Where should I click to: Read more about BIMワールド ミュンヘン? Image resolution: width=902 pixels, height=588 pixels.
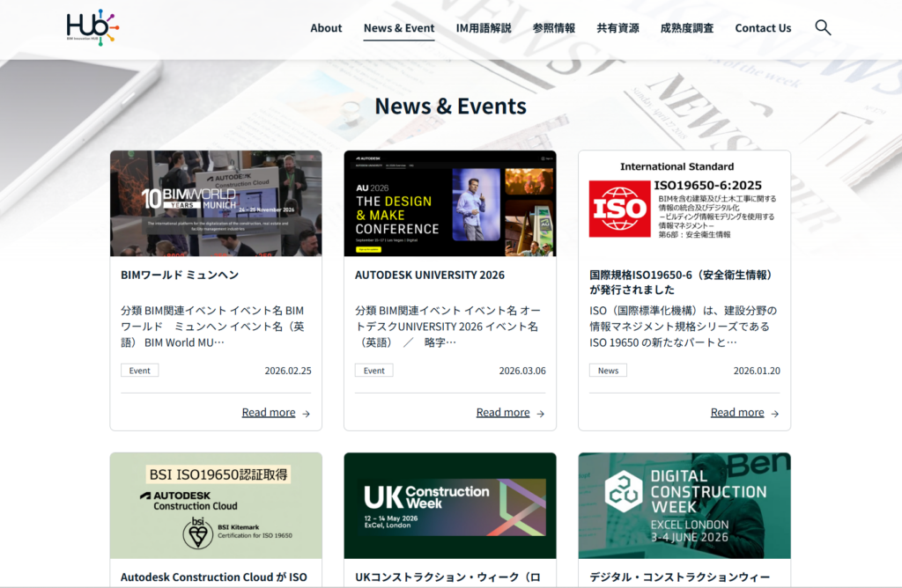click(x=269, y=413)
